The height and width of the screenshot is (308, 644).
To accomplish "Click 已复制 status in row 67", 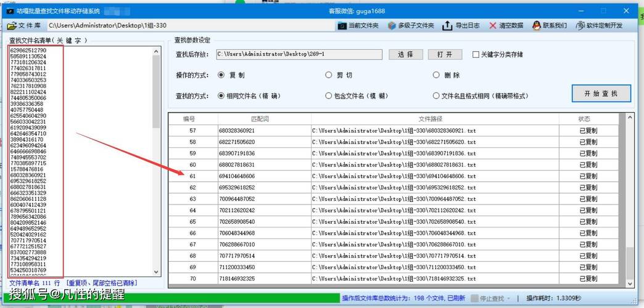I will (588, 245).
